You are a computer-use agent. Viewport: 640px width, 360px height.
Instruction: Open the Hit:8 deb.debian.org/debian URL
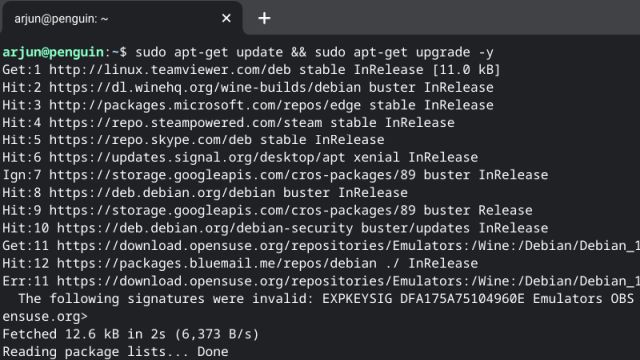162,193
